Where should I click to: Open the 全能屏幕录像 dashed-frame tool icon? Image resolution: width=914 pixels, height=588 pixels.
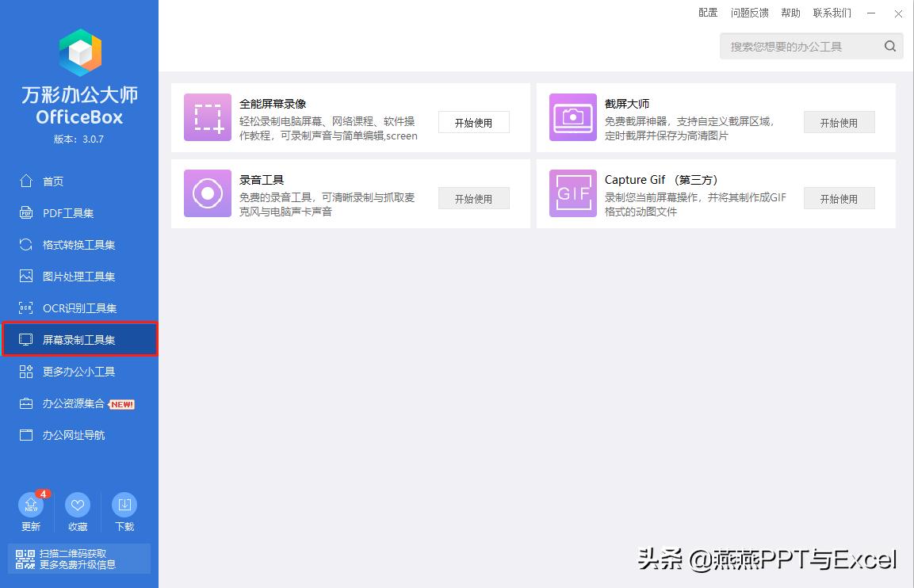click(207, 116)
